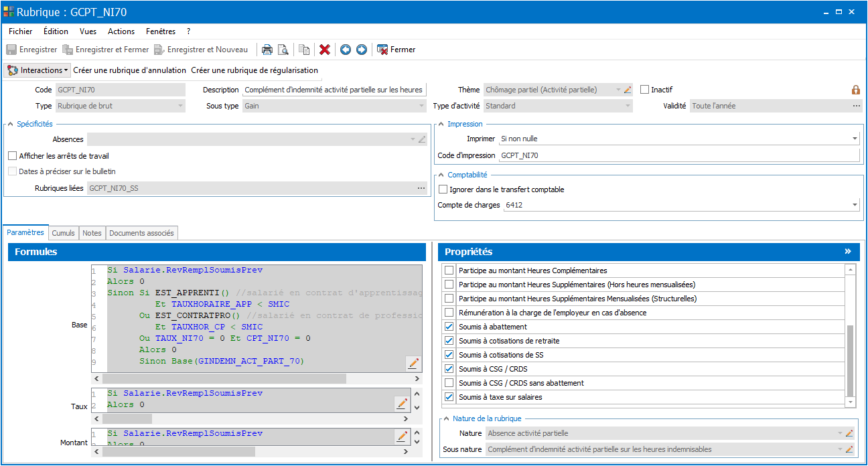
Task: Edit the Taux formula with its pencil icon
Action: click(402, 403)
